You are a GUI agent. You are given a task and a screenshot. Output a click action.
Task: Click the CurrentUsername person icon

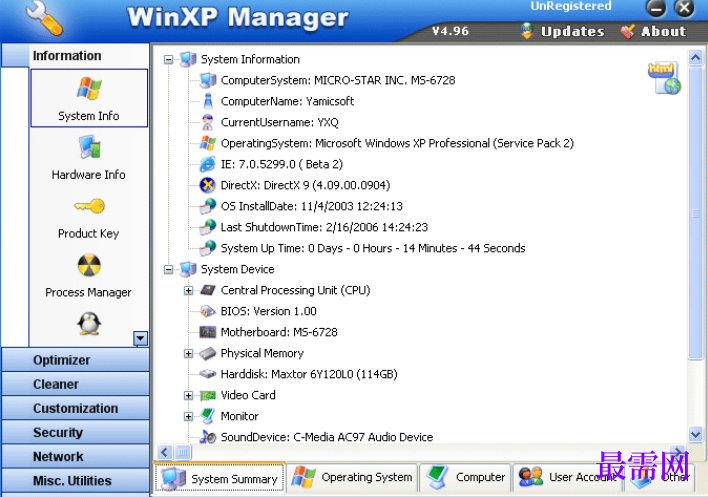(x=208, y=122)
